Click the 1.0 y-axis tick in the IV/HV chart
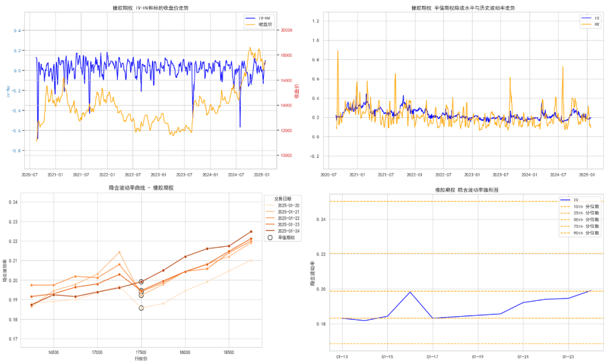Image resolution: width=609 pixels, height=364 pixels. point(316,41)
